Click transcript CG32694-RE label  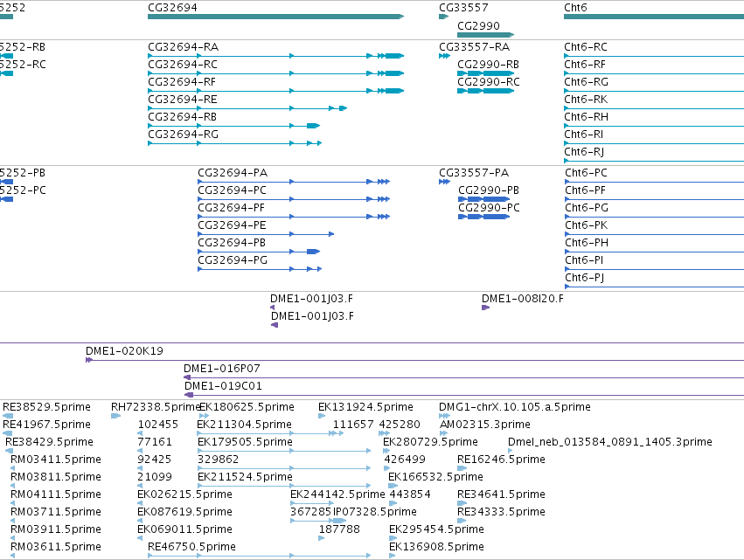pyautogui.click(x=183, y=100)
